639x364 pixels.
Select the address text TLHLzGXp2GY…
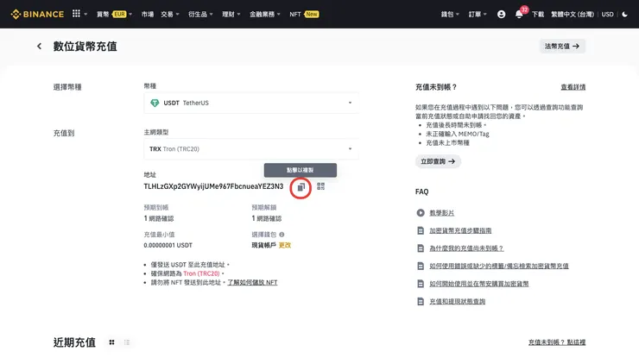point(213,186)
